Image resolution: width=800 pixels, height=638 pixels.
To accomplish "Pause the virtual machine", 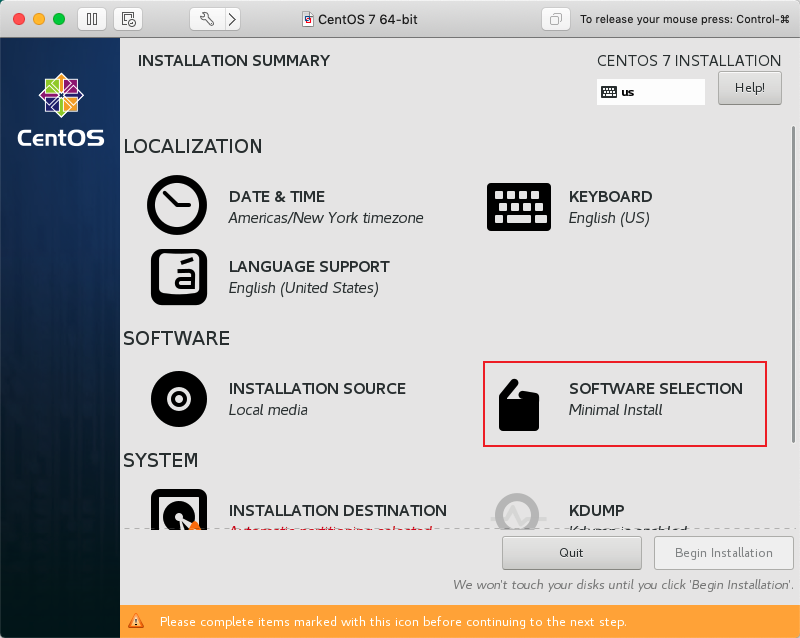I will 92,19.
